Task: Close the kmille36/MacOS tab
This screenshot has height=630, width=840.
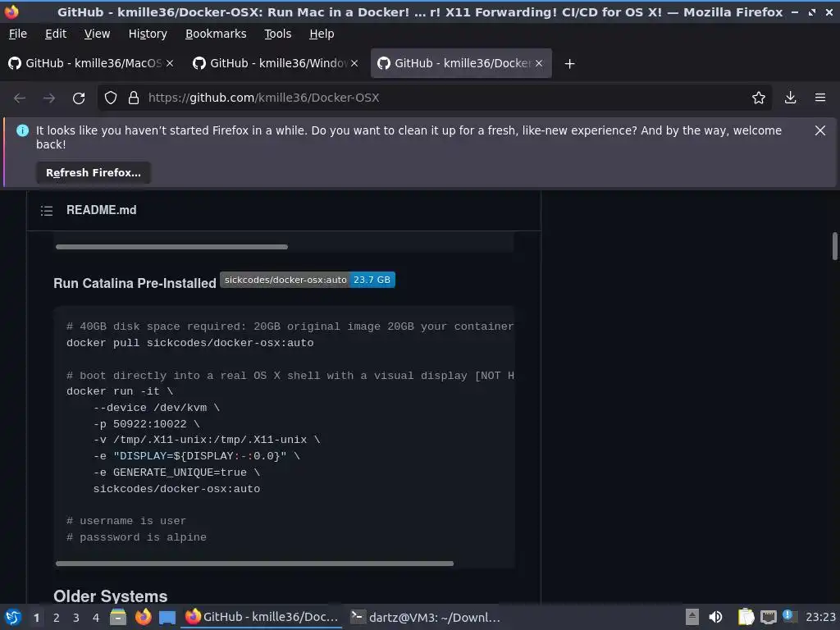Action: (170, 64)
